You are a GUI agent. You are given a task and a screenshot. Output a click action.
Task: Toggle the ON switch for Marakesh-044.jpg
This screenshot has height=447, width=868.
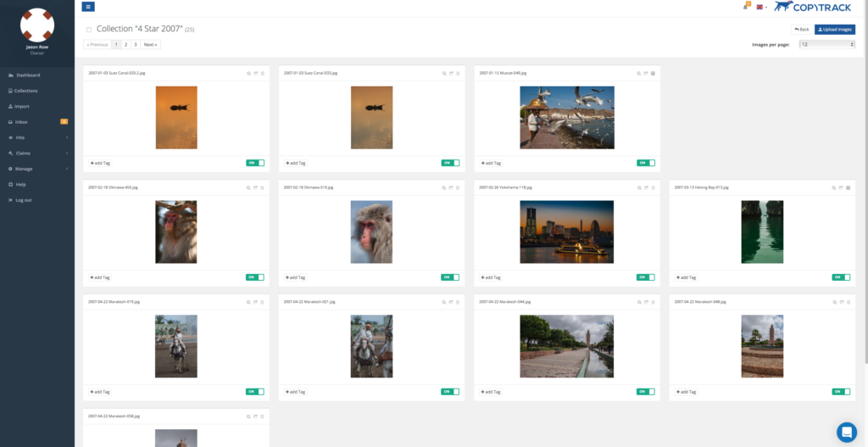tap(645, 392)
